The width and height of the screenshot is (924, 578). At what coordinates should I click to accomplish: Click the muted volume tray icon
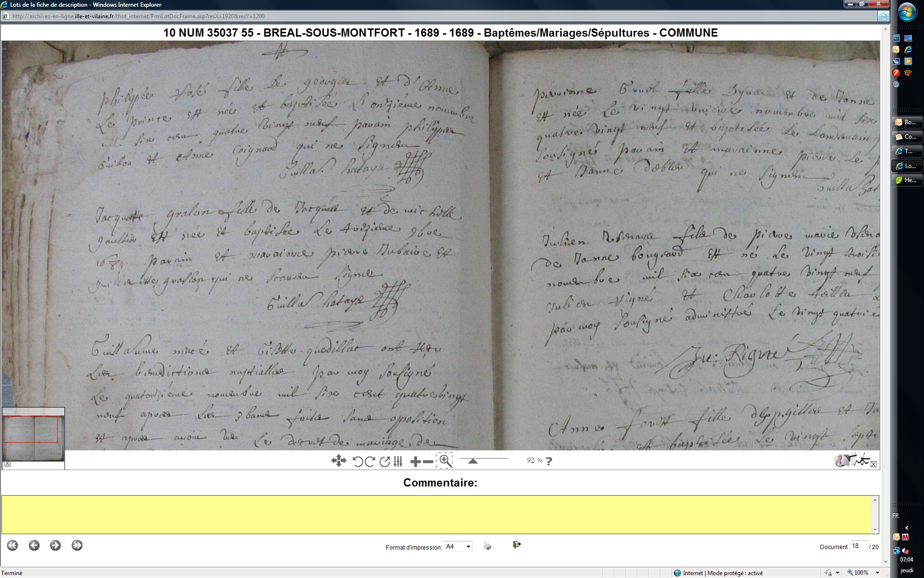coord(905,551)
